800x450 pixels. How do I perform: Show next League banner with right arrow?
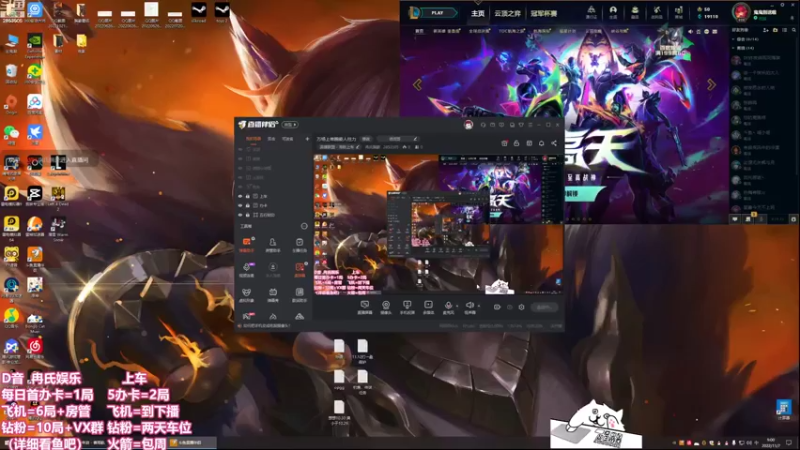pyautogui.click(x=711, y=85)
